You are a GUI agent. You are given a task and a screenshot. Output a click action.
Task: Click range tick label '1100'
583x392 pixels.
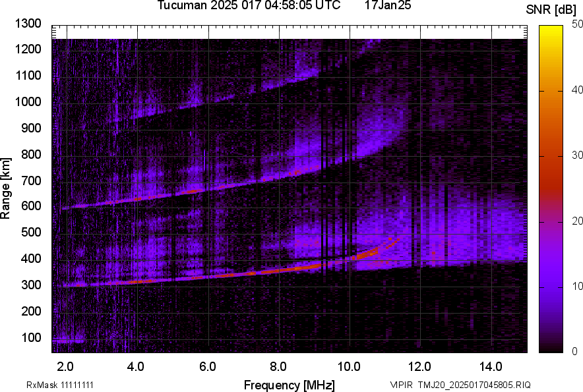tap(28, 75)
